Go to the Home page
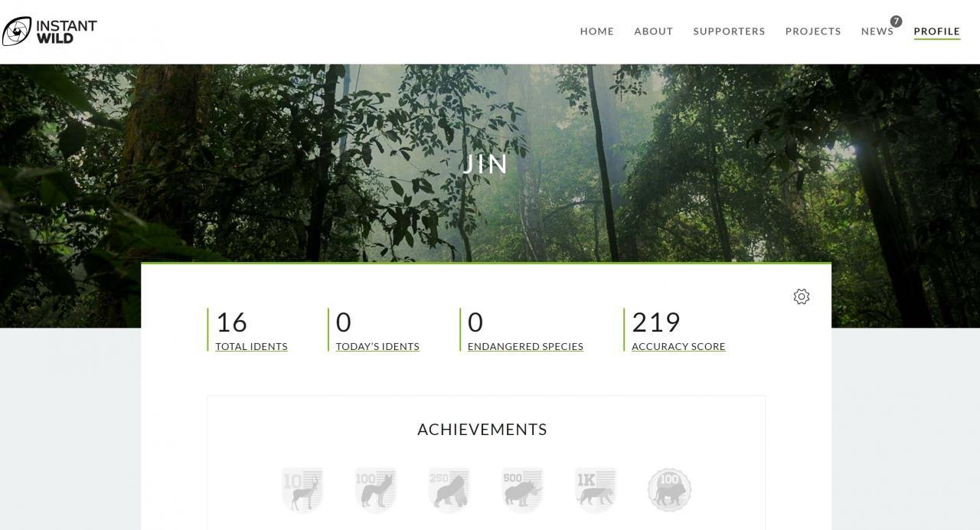Screen dimensions: 980x530 597,31
